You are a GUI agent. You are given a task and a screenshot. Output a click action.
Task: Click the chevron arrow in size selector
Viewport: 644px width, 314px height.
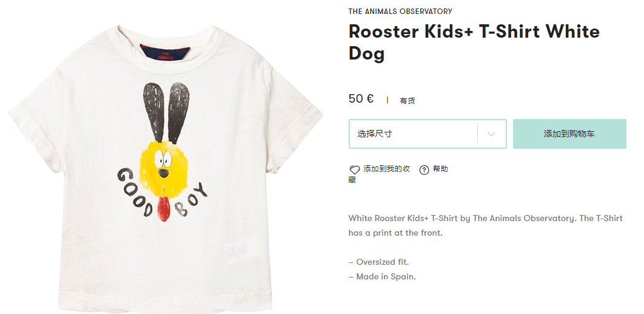point(491,134)
